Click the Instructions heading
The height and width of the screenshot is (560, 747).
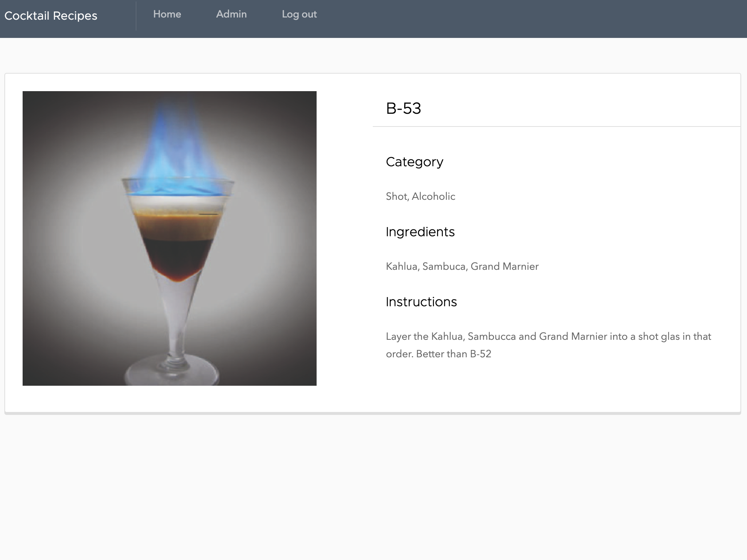(421, 302)
